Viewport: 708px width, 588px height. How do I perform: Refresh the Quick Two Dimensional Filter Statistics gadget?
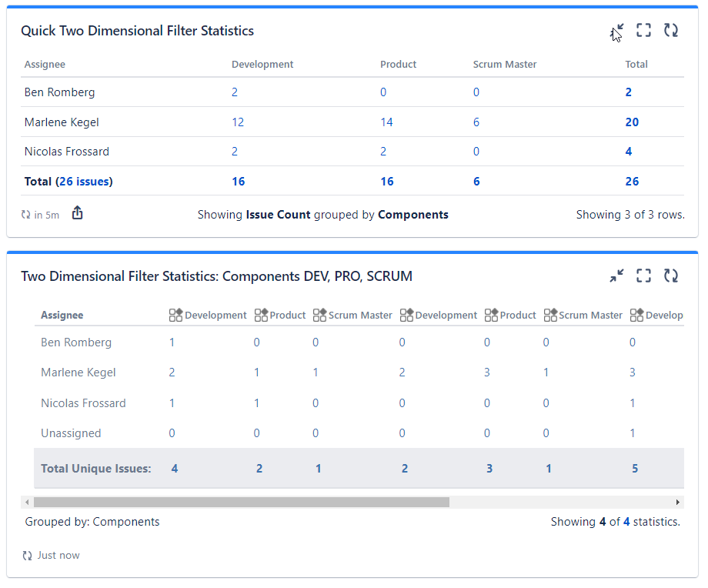click(x=670, y=30)
